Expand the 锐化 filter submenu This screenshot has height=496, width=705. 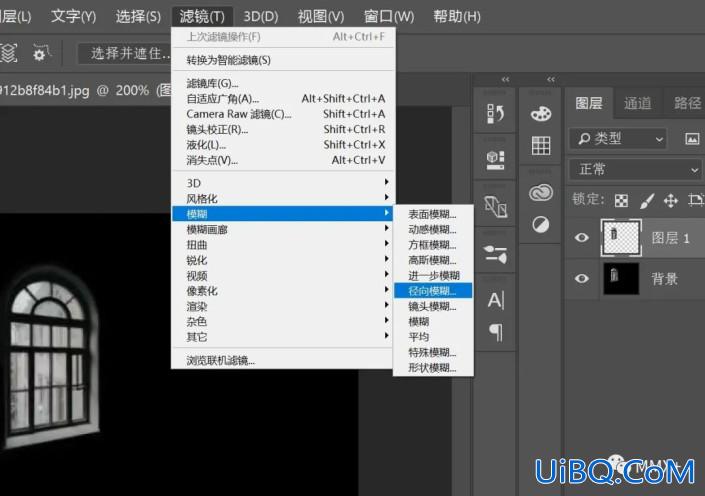point(282,259)
